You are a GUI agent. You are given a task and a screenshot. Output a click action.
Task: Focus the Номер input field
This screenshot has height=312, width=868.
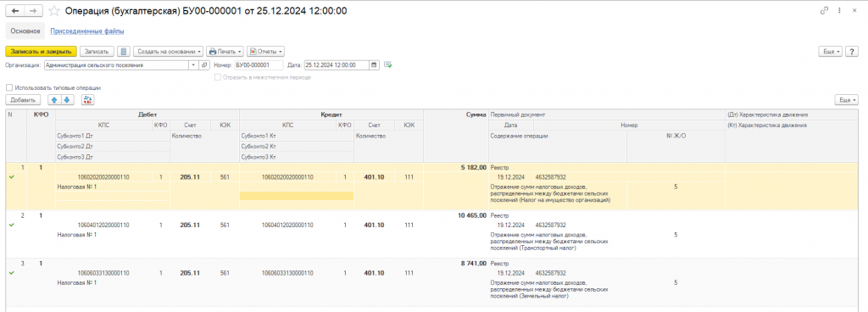coord(258,64)
